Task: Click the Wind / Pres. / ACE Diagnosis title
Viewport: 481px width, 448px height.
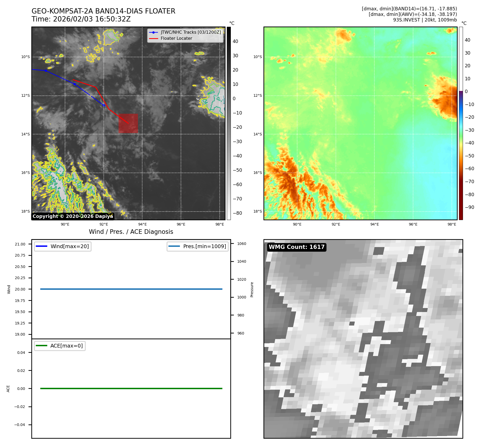Action: (x=131, y=232)
